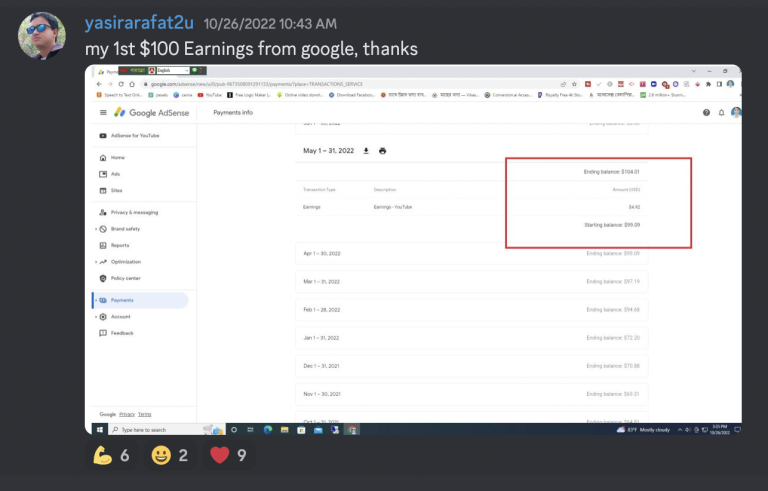Open Chrome from the taskbar

coord(352,430)
